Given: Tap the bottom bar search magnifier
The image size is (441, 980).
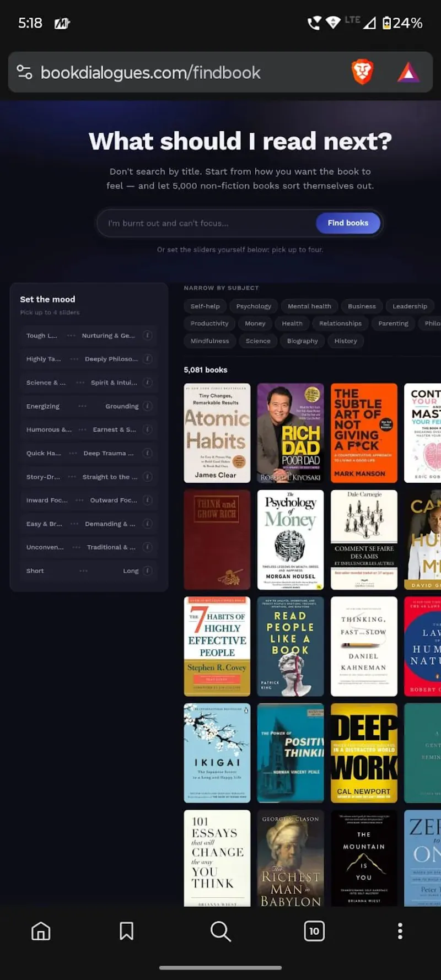Looking at the screenshot, I should point(220,931).
